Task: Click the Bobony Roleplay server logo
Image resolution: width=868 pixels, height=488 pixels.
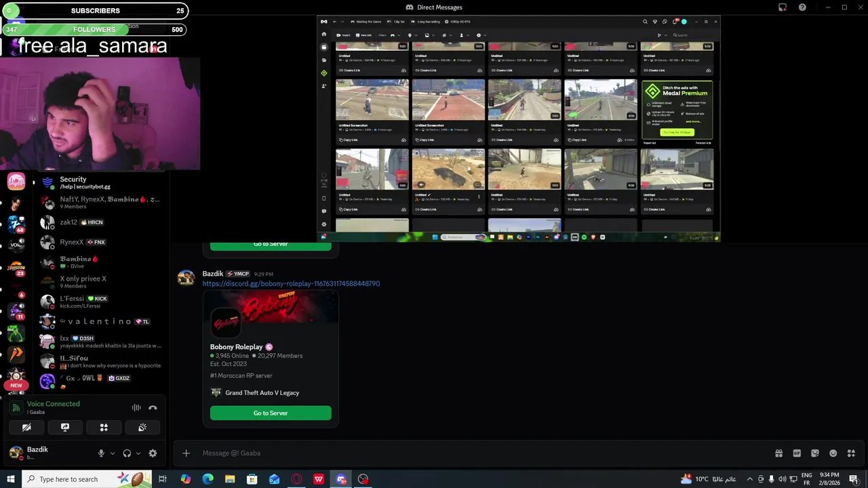Action: pyautogui.click(x=225, y=323)
